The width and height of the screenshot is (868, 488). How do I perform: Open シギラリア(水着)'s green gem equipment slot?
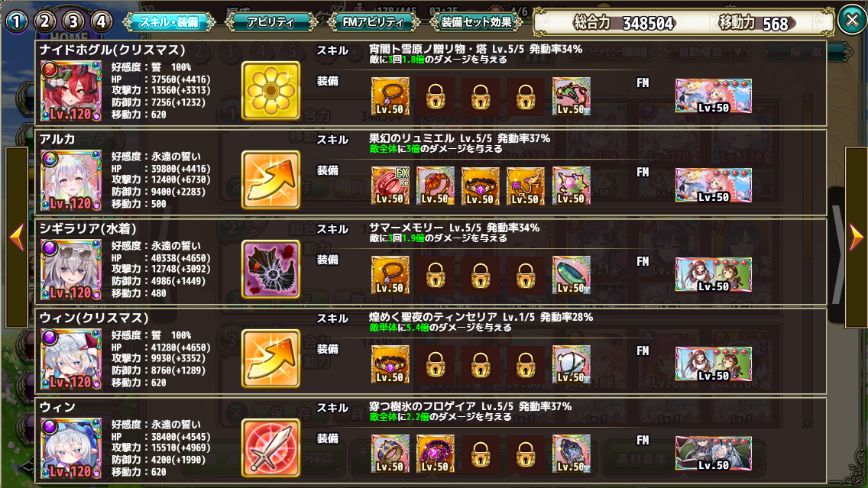pyautogui.click(x=572, y=275)
